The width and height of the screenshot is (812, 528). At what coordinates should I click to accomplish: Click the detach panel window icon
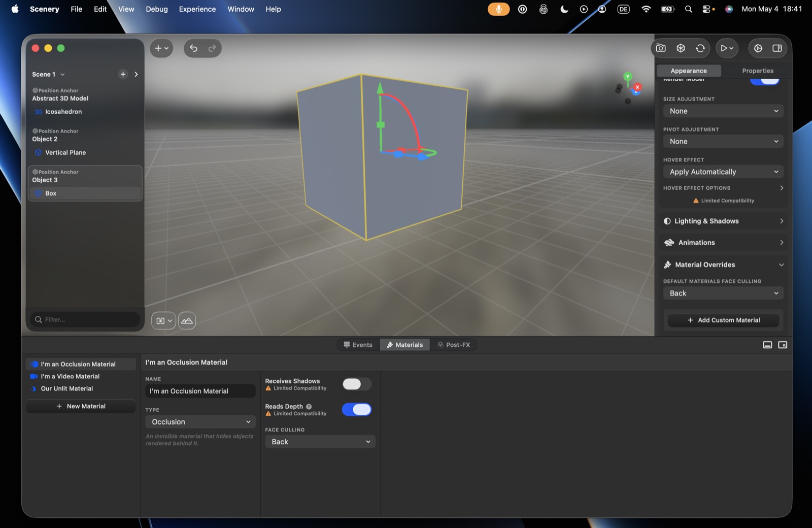783,345
